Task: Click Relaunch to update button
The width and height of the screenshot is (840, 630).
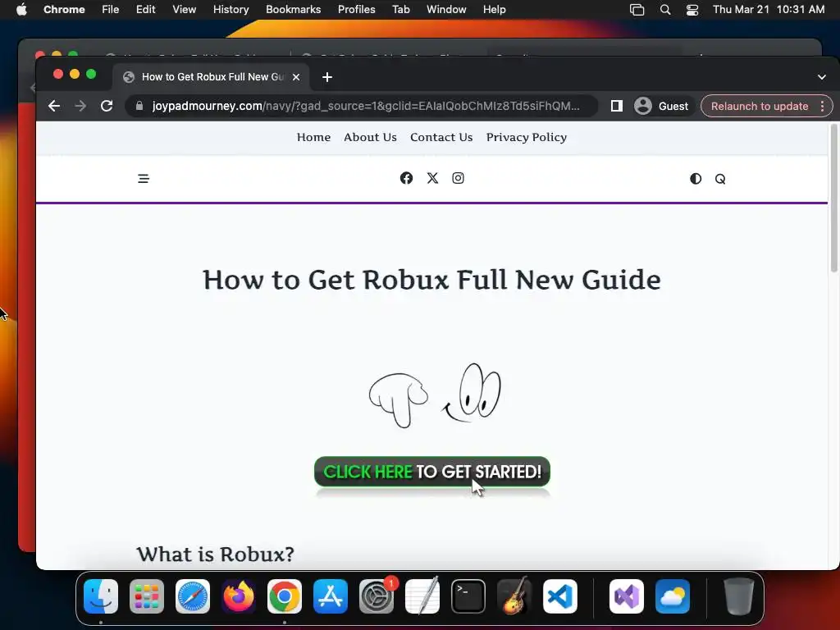Action: (x=759, y=106)
